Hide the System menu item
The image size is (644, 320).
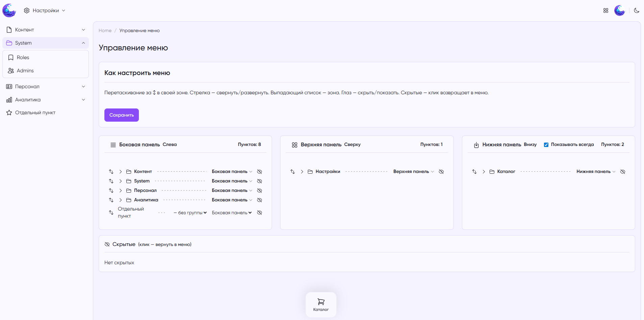(x=259, y=181)
